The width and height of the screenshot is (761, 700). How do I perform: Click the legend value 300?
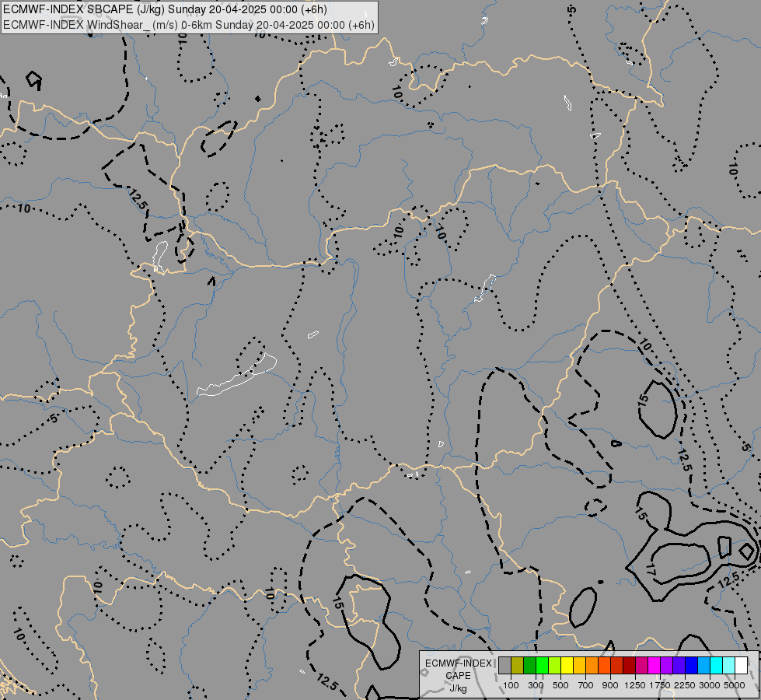coord(536,685)
